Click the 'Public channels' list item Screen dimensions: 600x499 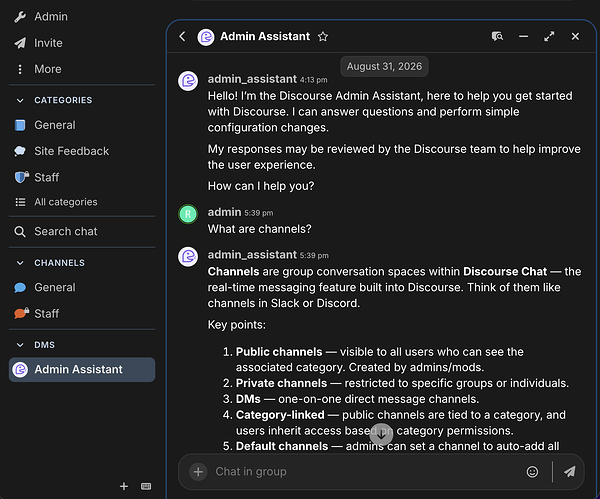380,360
